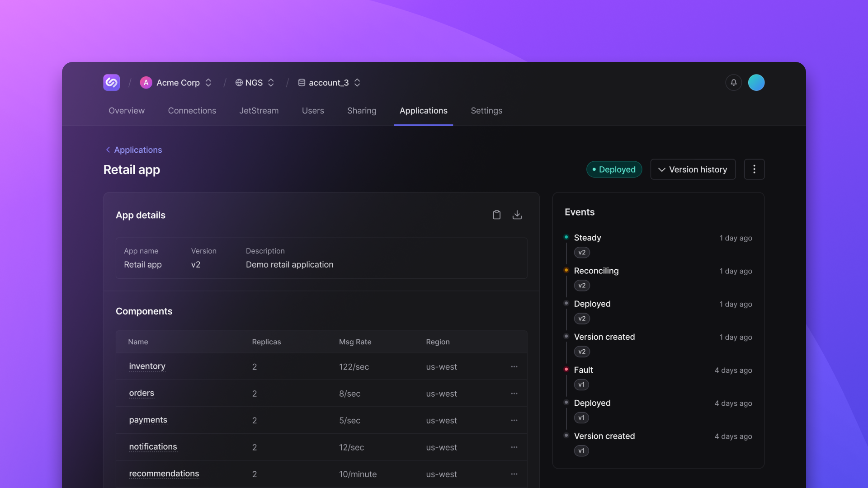Navigate back to Applications list
Viewport: 868px width, 488px height.
tap(132, 150)
